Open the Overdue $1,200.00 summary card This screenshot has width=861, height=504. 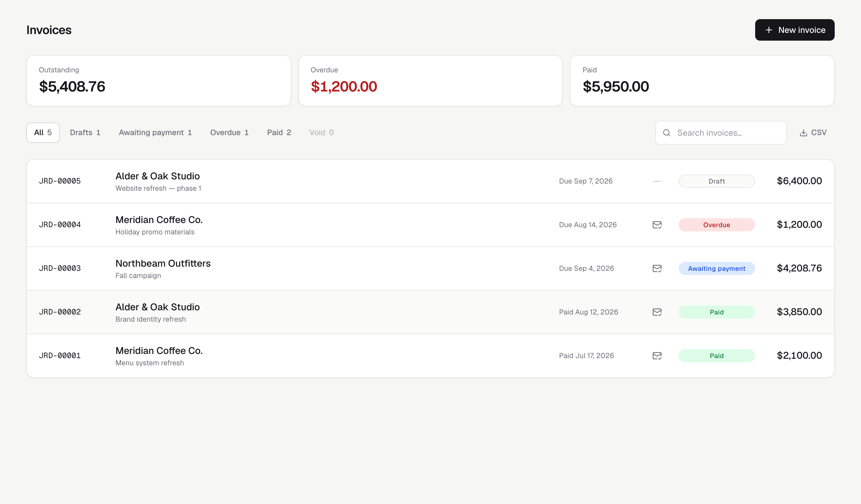tap(430, 81)
